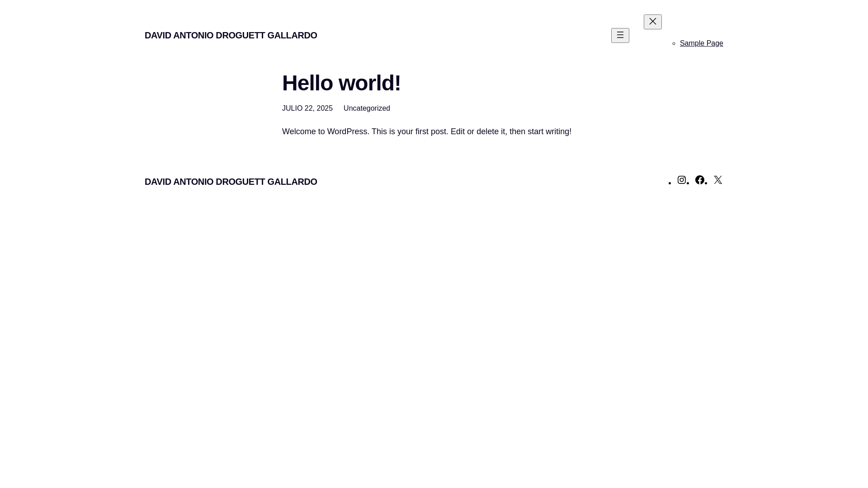Open the Uncategorized category link

[x=367, y=108]
